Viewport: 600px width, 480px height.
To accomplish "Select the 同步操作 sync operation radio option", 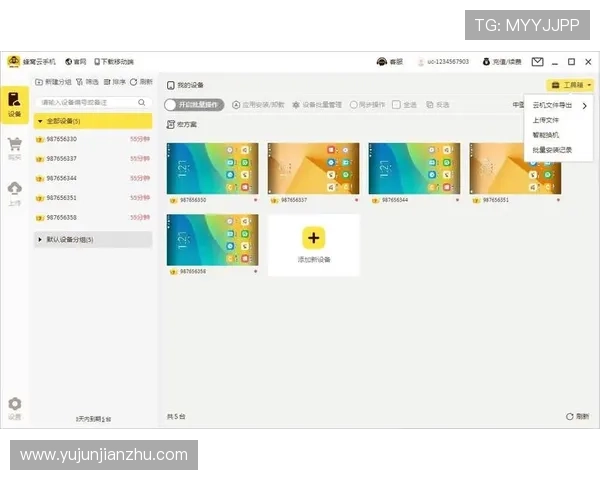I will pyautogui.click(x=353, y=104).
